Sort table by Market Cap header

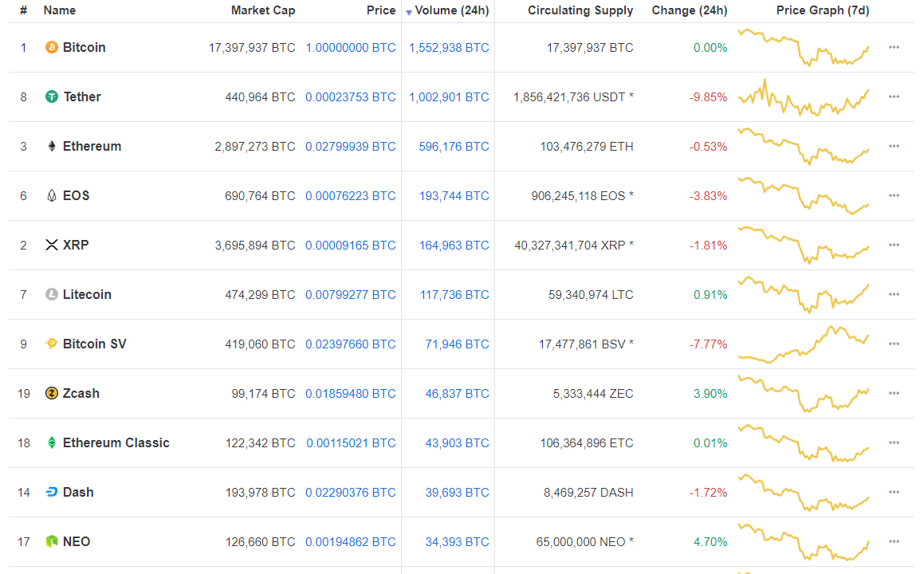(262, 10)
